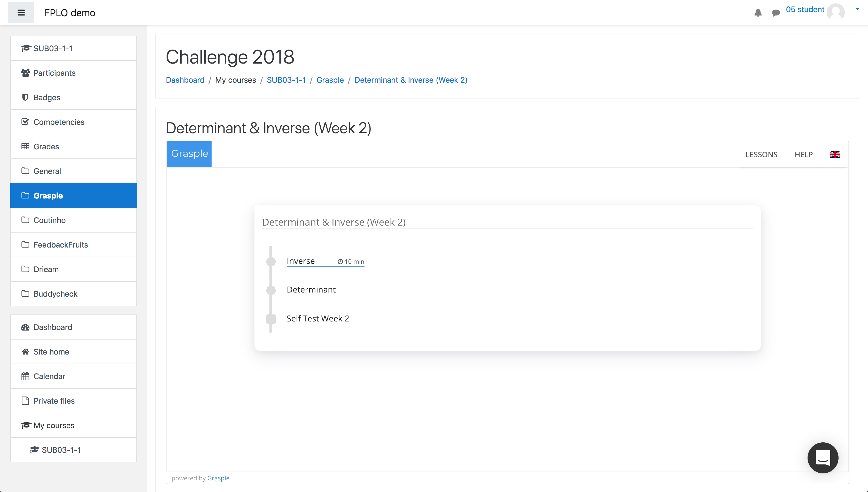Viewport: 868px width, 492px height.
Task: Switch language with UK flag
Action: (835, 155)
